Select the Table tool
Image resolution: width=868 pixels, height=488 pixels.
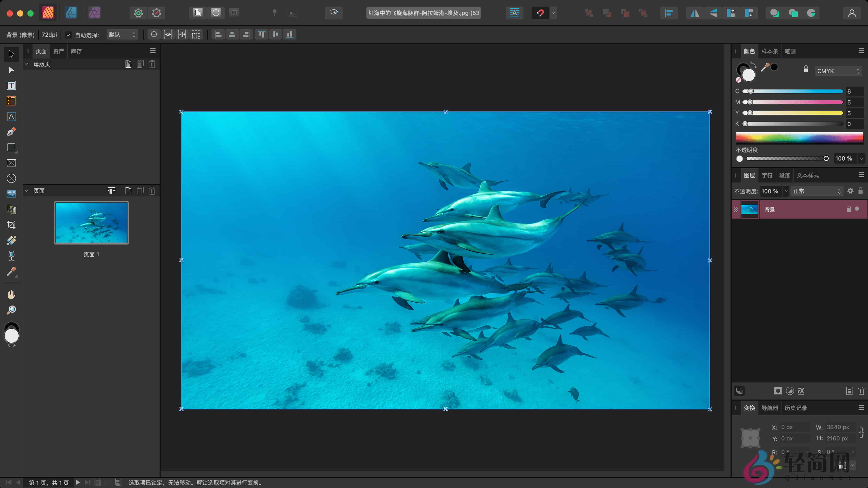pyautogui.click(x=11, y=101)
